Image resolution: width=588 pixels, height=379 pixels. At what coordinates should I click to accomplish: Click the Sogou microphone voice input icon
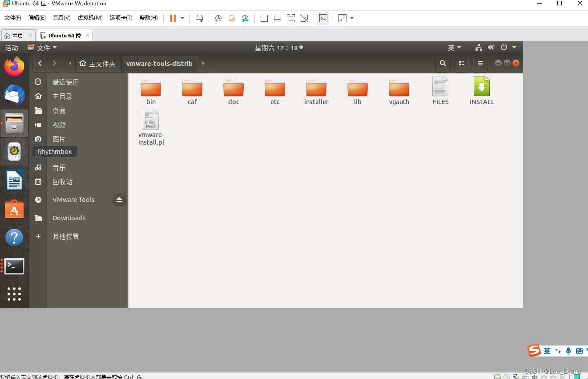pos(568,351)
